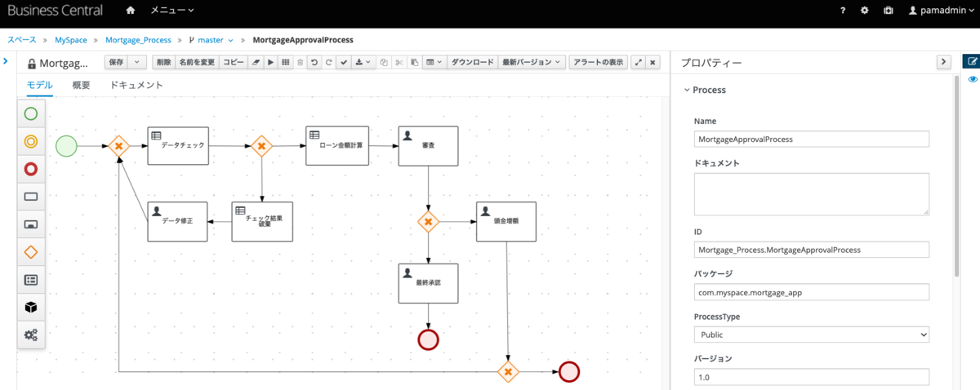Click the ダウンロード download button

click(472, 62)
